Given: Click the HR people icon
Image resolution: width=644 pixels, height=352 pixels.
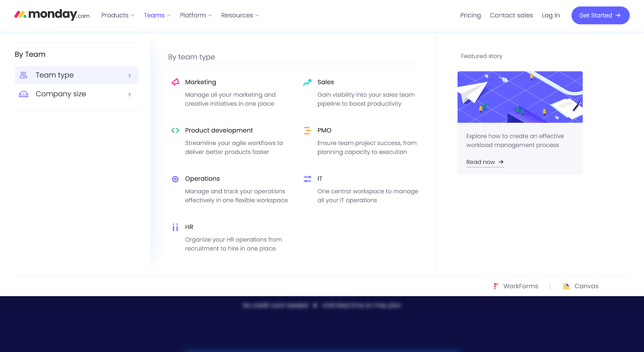Looking at the screenshot, I should [175, 227].
